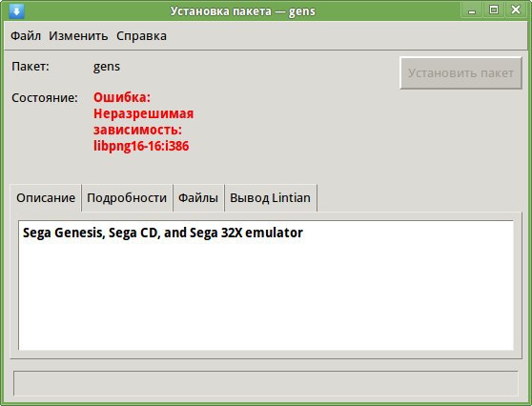Maximize the Установка пакета window
The image size is (532, 406).
pos(494,10)
